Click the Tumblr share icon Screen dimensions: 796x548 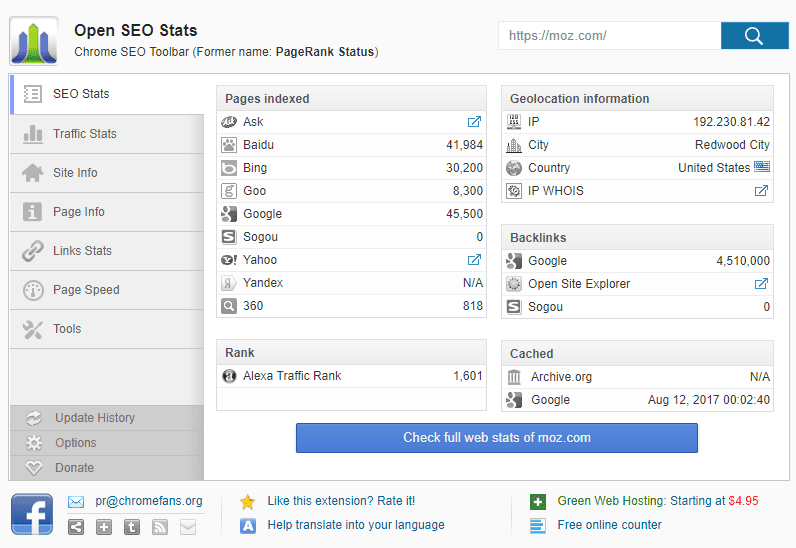[132, 527]
